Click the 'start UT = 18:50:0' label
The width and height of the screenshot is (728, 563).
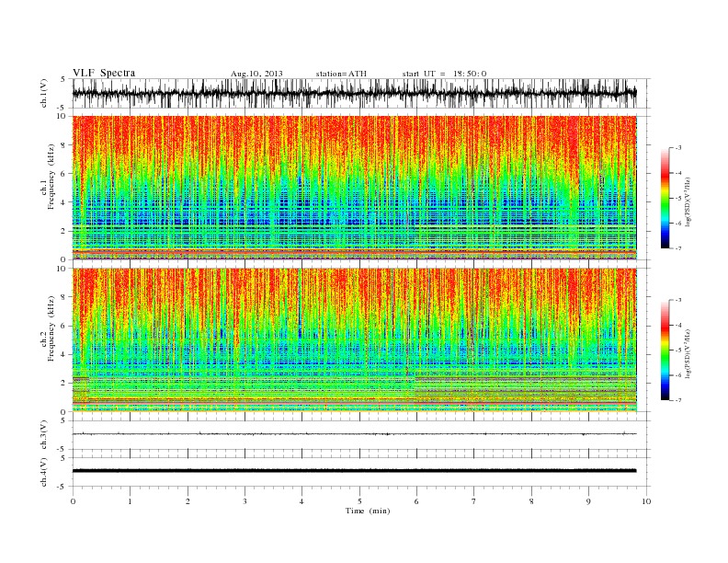(x=444, y=74)
